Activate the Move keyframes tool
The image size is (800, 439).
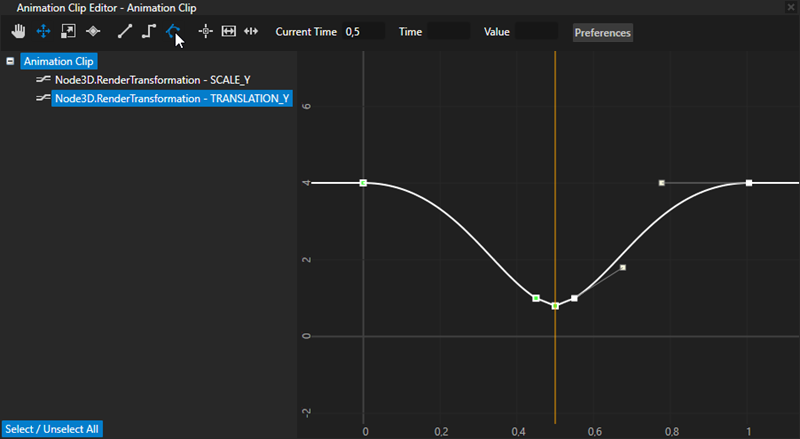point(43,32)
